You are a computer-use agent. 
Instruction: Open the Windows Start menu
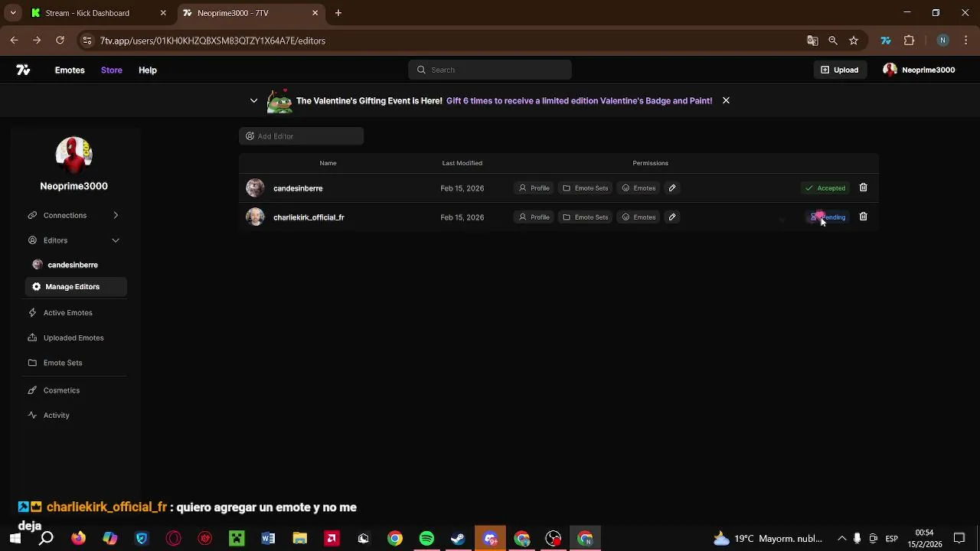15,539
